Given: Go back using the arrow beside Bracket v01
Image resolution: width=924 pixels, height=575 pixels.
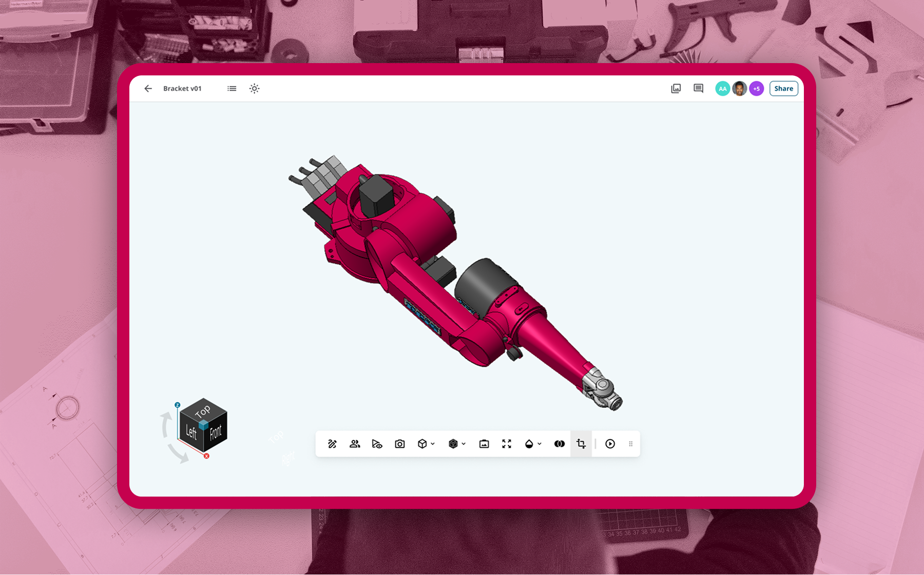Looking at the screenshot, I should point(148,89).
